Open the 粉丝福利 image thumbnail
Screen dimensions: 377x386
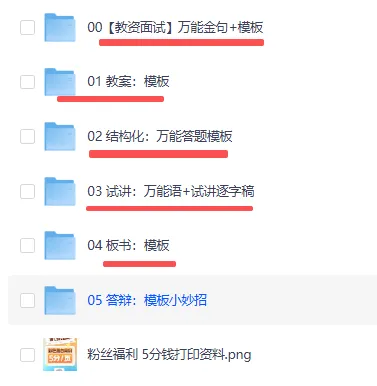pyautogui.click(x=60, y=354)
